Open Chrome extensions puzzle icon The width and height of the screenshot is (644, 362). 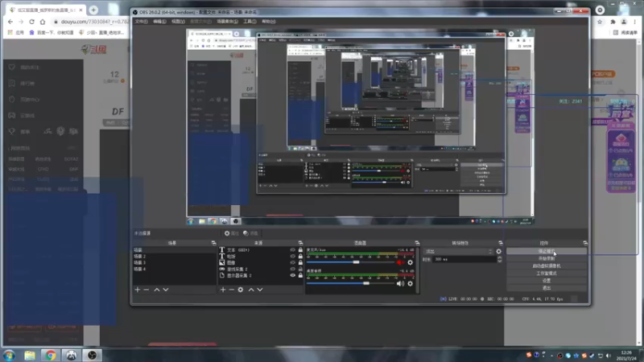(613, 22)
